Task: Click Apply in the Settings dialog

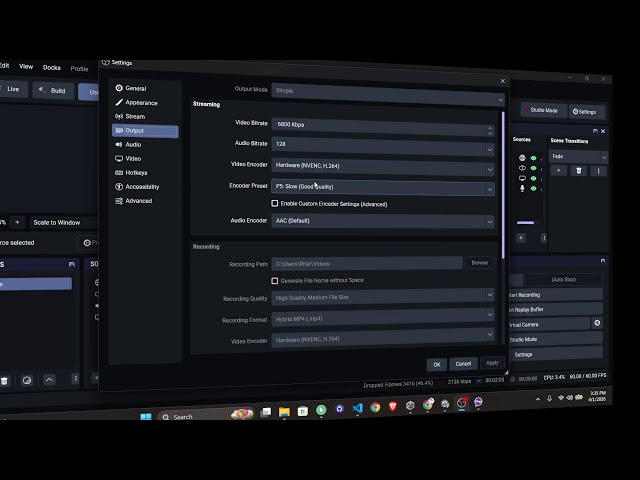Action: (x=492, y=362)
